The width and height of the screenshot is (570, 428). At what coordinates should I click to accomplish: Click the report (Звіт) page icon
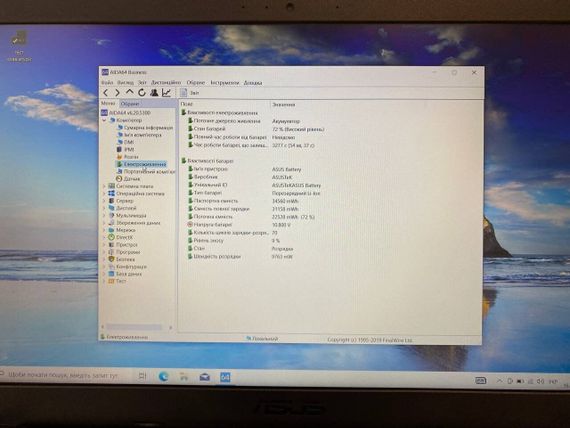[x=184, y=93]
